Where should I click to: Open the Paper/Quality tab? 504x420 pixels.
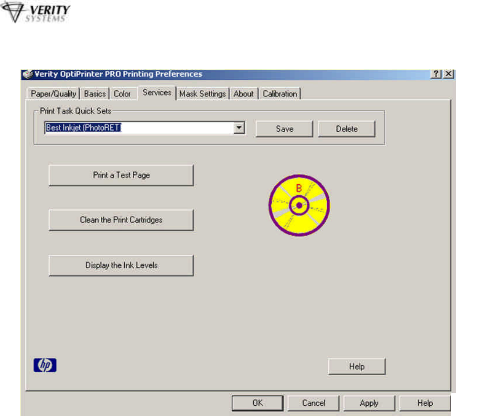(54, 94)
